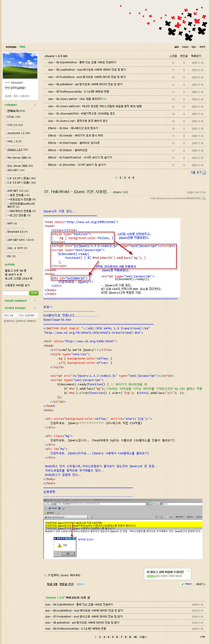This screenshot has height=644, width=211.
Task: Click the Etc category icon
Action: 6,256
